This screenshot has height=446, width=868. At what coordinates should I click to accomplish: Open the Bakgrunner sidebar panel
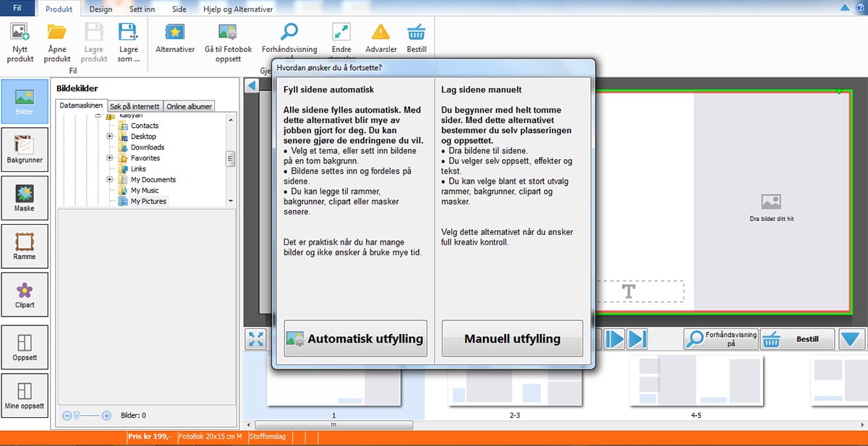point(25,150)
